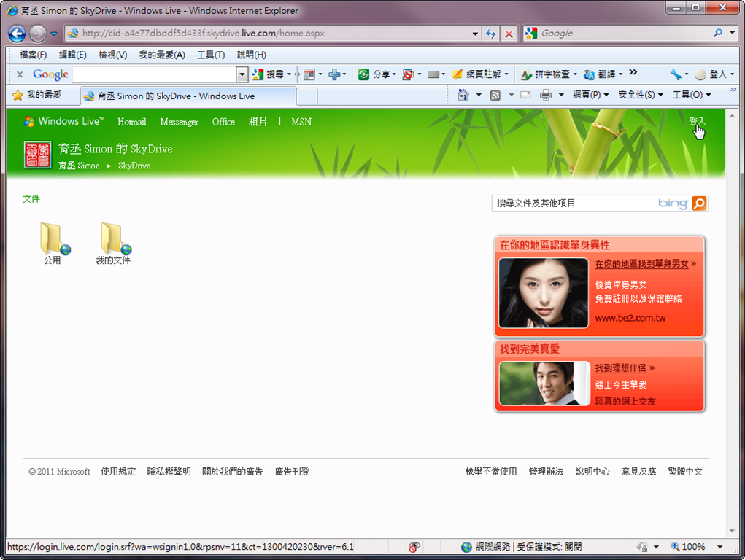Click the Print icon on command bar
The width and height of the screenshot is (745, 560).
click(x=546, y=95)
